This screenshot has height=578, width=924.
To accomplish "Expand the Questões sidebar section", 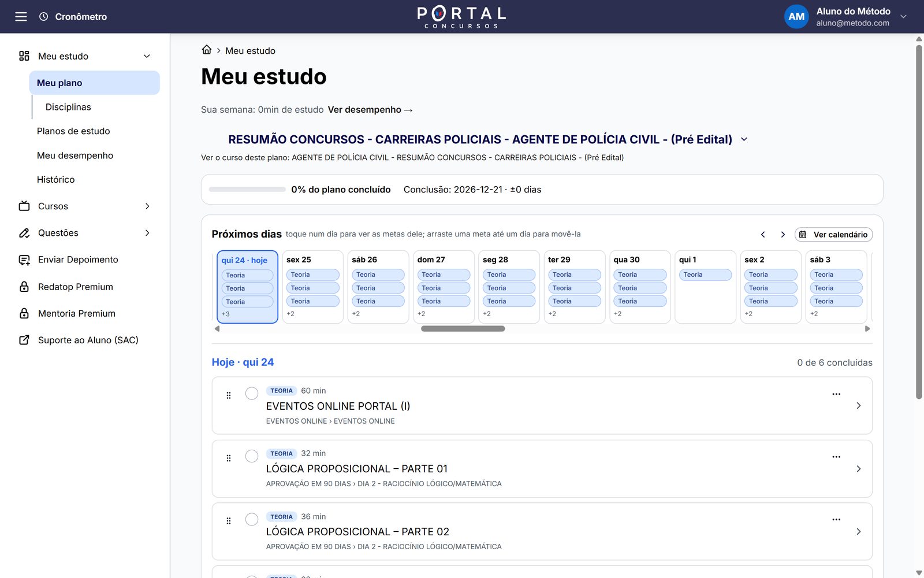I will click(x=147, y=233).
